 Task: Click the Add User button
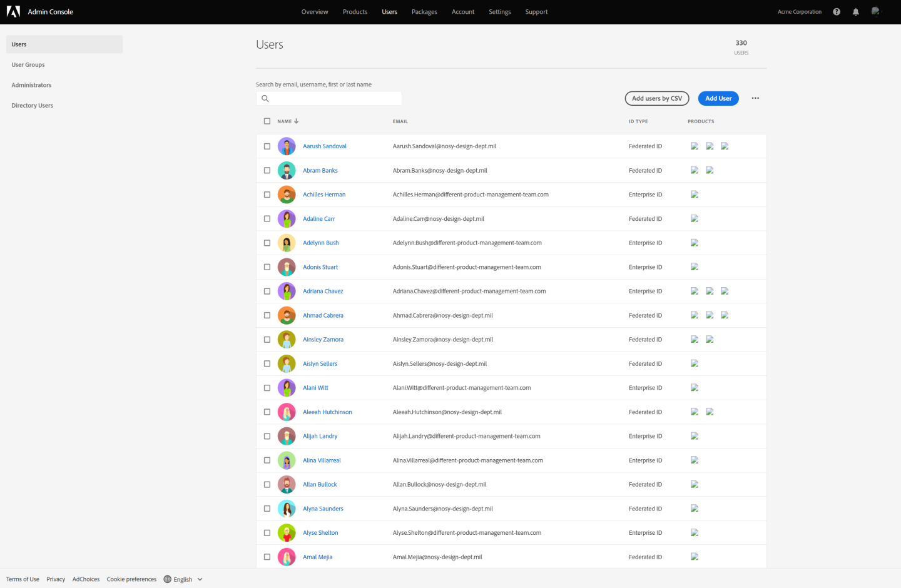718,99
